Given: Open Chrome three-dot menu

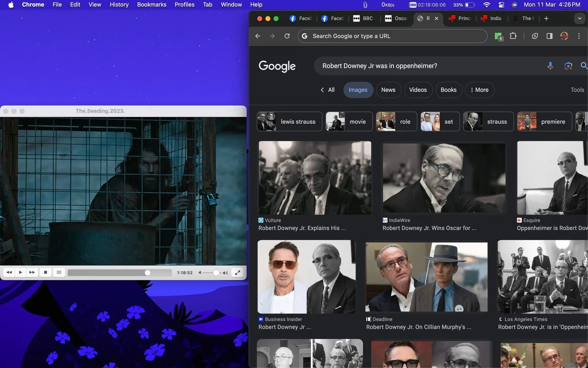Looking at the screenshot, I should click(579, 36).
